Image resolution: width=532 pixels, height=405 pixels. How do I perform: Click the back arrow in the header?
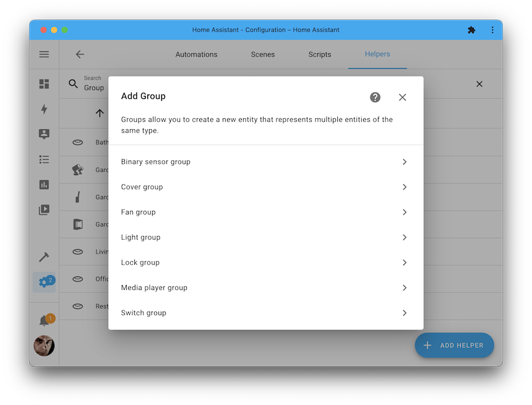pos(80,54)
